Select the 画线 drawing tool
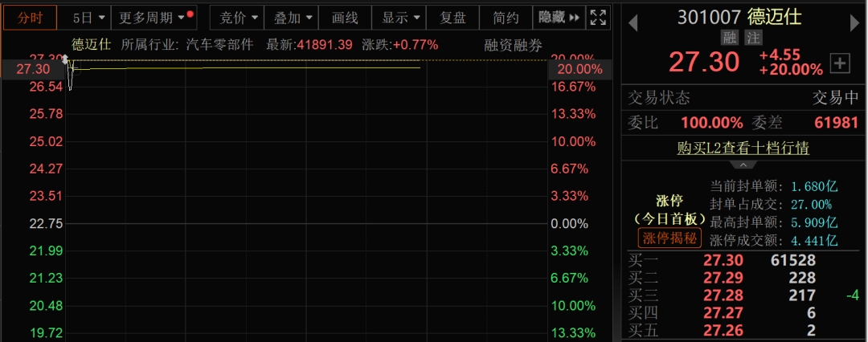Screen dimensions: 868x342 coord(345,18)
